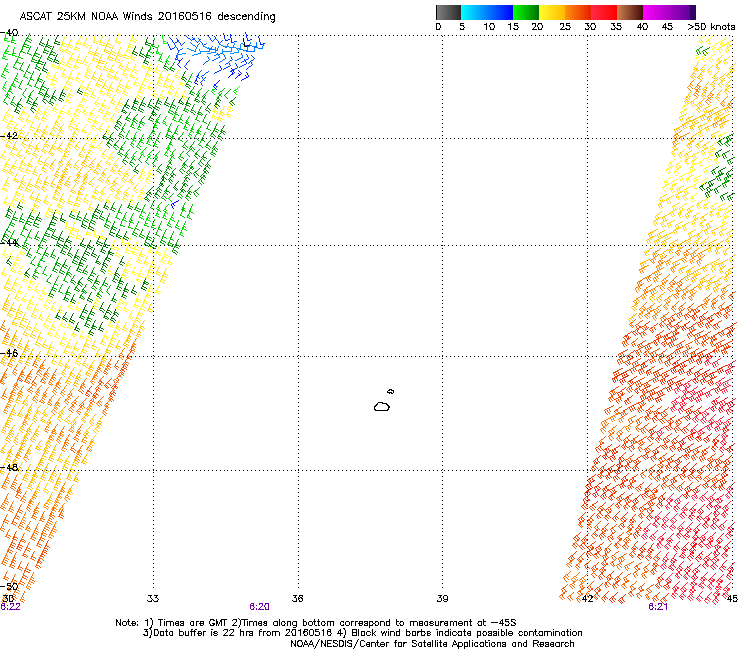Click the NOAA/NESDIS credit line
Viewport: 740px width, 650px height.
coord(432,644)
